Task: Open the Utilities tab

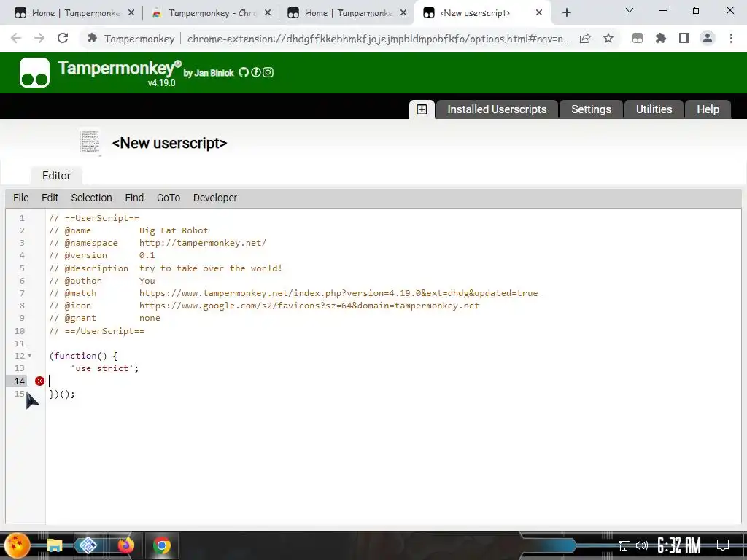Action: (654, 109)
